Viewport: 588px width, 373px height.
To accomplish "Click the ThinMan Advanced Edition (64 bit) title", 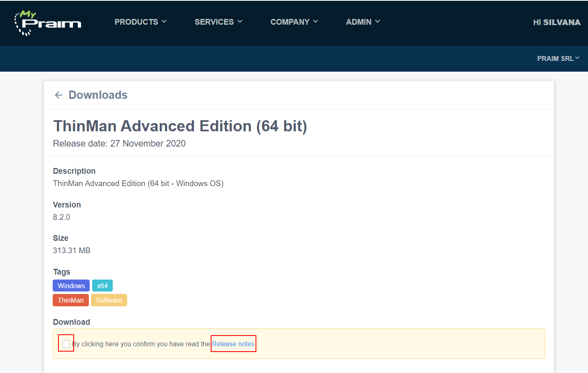I will pyautogui.click(x=180, y=126).
